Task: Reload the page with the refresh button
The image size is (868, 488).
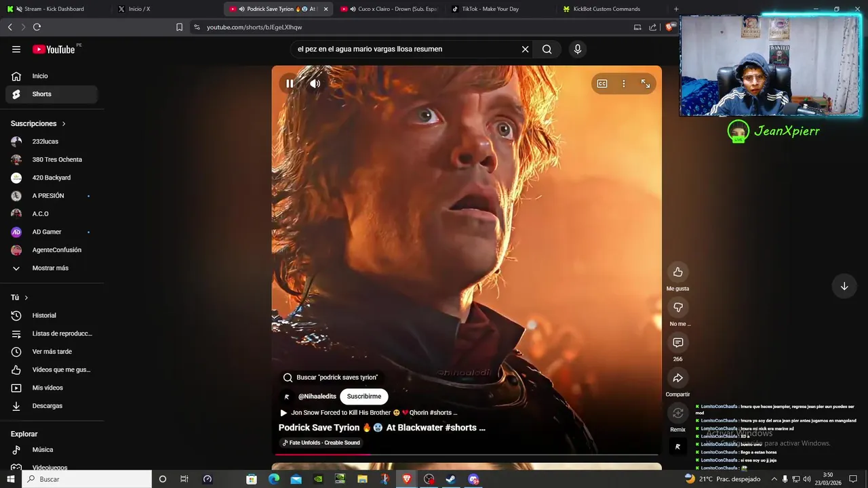Action: 37,27
